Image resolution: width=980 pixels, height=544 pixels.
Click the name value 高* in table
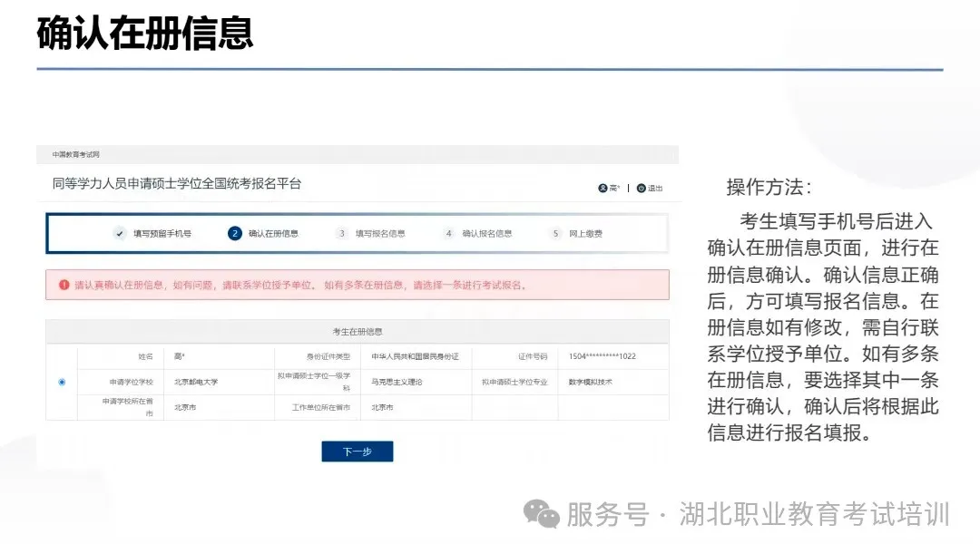(x=180, y=356)
